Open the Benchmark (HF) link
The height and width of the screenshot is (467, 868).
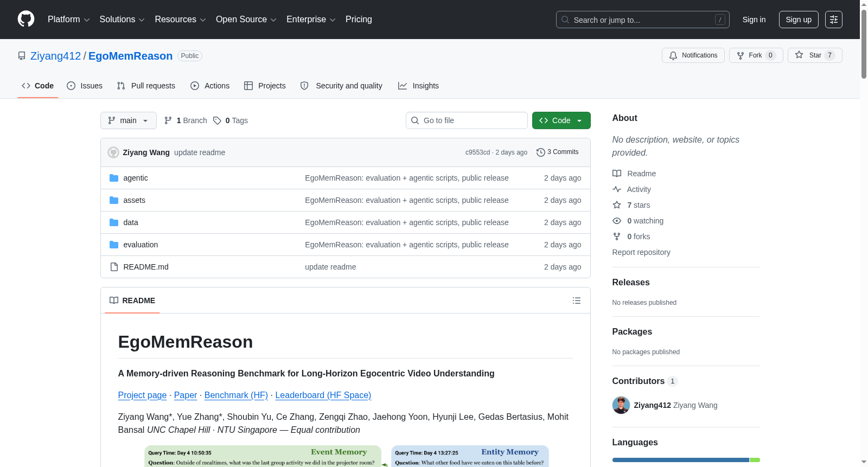pyautogui.click(x=236, y=395)
